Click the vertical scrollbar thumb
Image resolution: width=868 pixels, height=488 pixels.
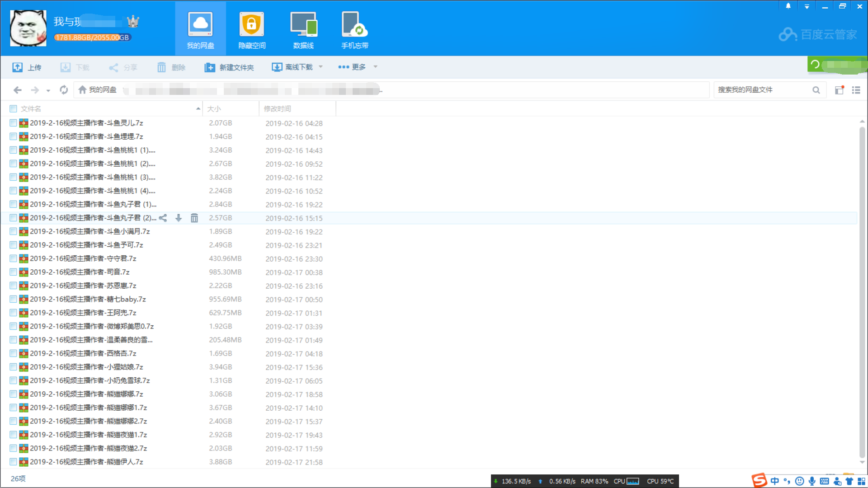[x=862, y=292]
